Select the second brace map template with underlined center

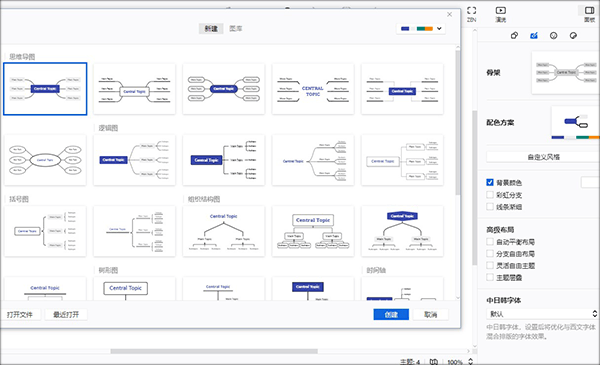tap(134, 231)
